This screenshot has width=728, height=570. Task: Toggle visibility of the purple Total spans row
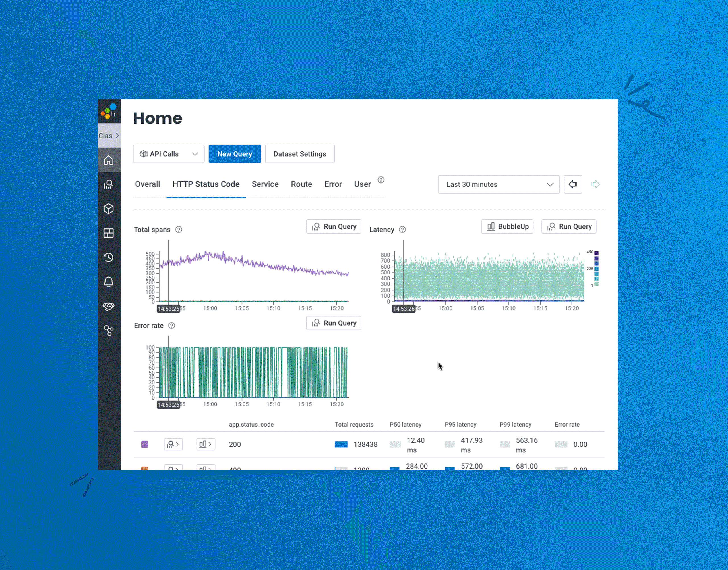coord(145,444)
